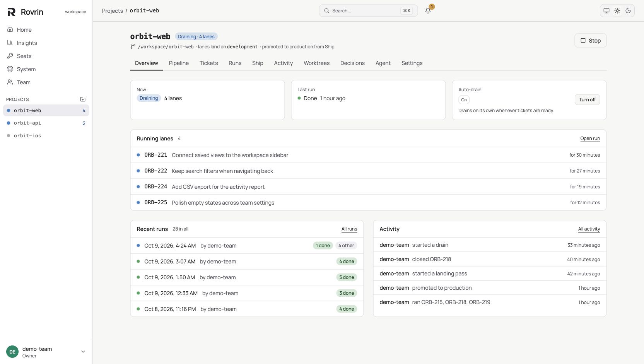This screenshot has height=364, width=644.
Task: Add new project folder icon
Action: (x=83, y=99)
